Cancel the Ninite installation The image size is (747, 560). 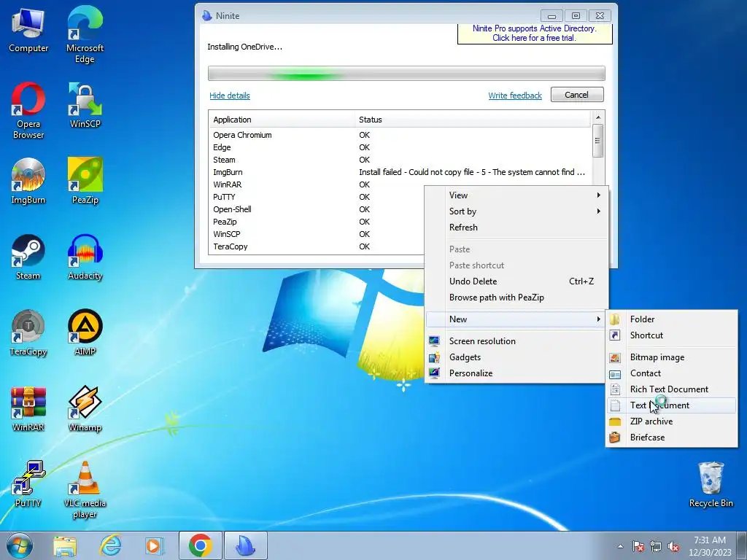pos(577,95)
